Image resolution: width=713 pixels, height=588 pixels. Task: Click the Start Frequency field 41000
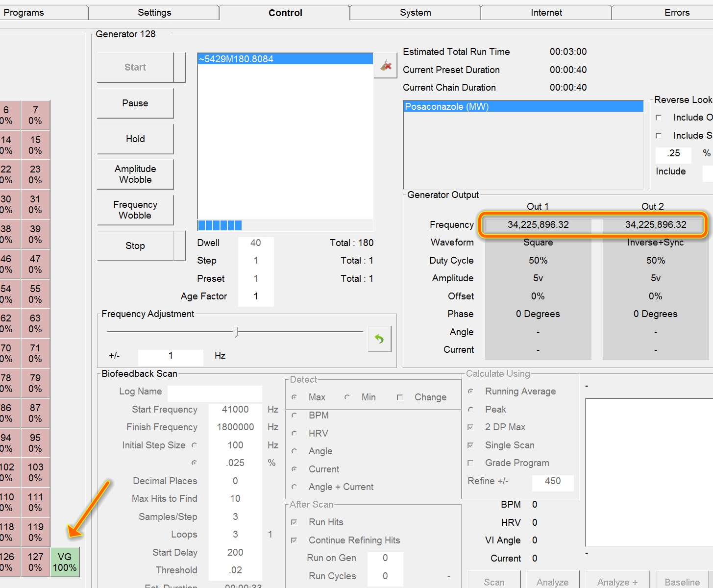235,410
